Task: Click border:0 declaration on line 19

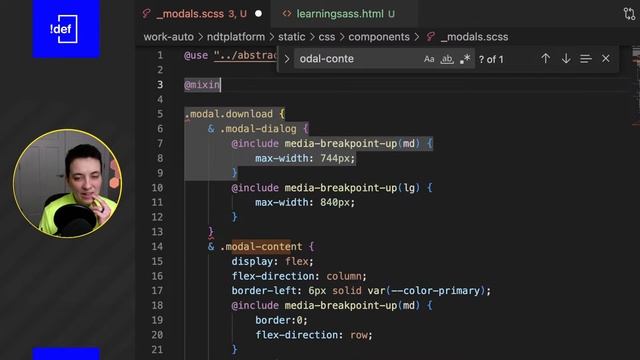Action: pyautogui.click(x=281, y=320)
